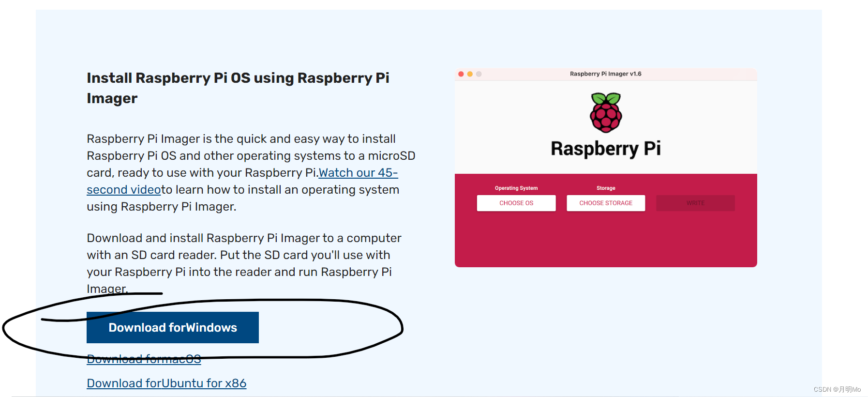Viewport: 868px width, 397px height.
Task: Click the grey zoom dot in Imager window
Action: pyautogui.click(x=479, y=74)
